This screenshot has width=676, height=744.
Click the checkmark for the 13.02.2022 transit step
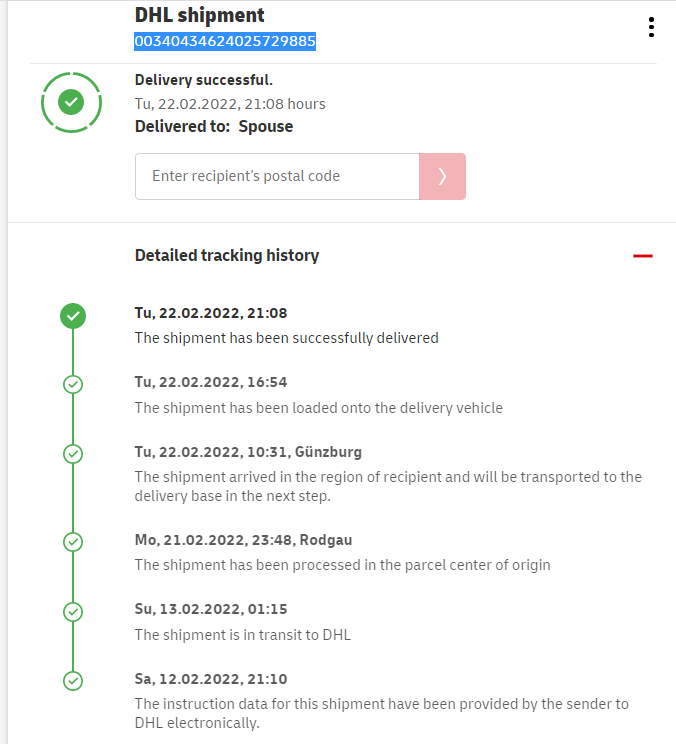[x=73, y=611]
